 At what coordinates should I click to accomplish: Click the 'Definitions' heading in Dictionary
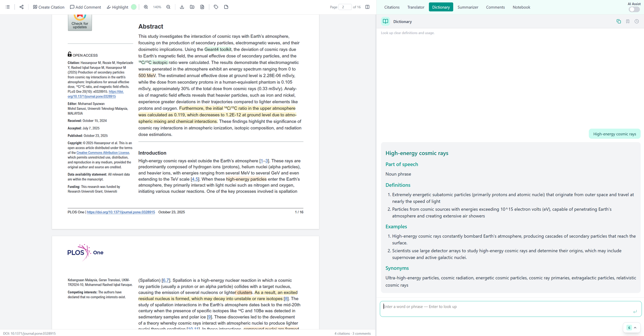click(x=398, y=185)
